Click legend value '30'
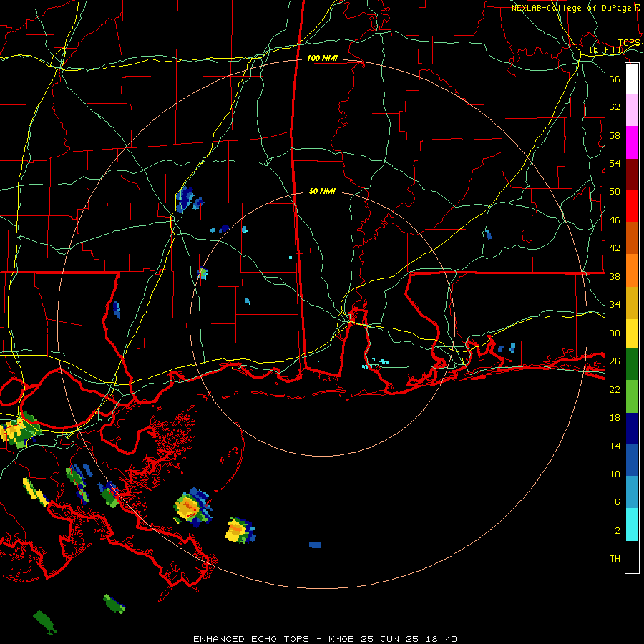The width and height of the screenshot is (644, 644). (615, 333)
